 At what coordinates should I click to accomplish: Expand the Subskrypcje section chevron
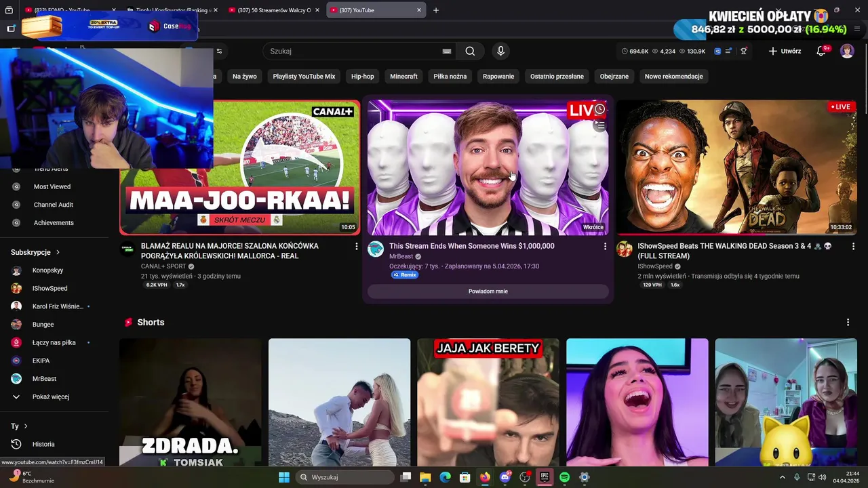(x=58, y=252)
